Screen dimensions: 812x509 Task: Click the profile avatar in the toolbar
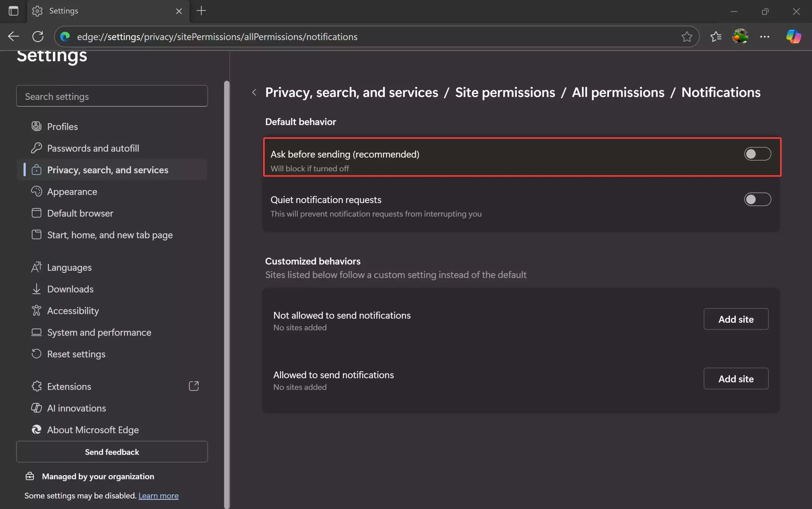740,36
